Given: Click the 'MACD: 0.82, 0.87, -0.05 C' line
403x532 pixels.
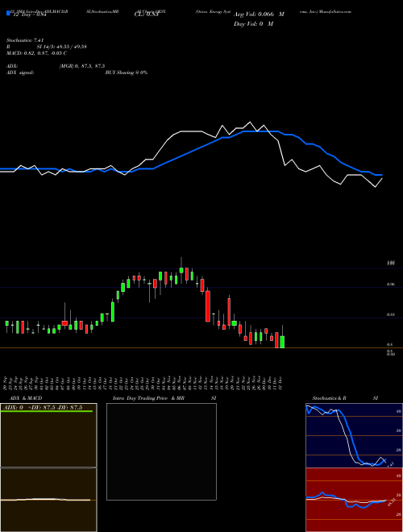Looking at the screenshot, I should point(36,53).
